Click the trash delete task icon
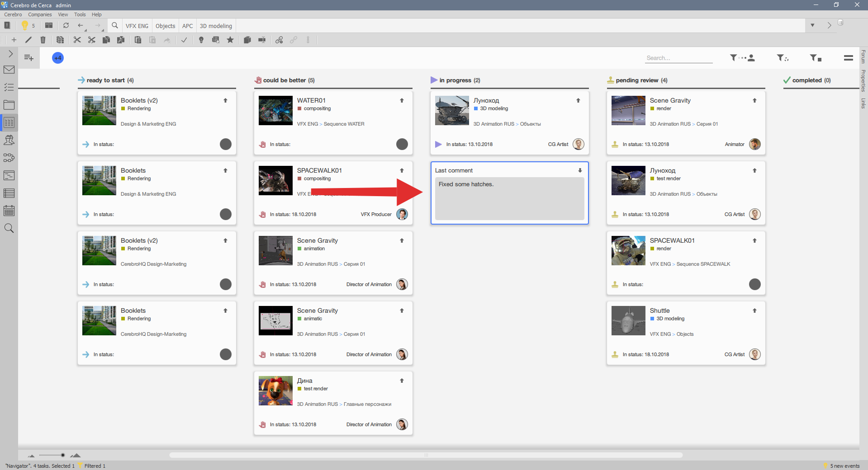This screenshot has width=868, height=470. click(43, 40)
